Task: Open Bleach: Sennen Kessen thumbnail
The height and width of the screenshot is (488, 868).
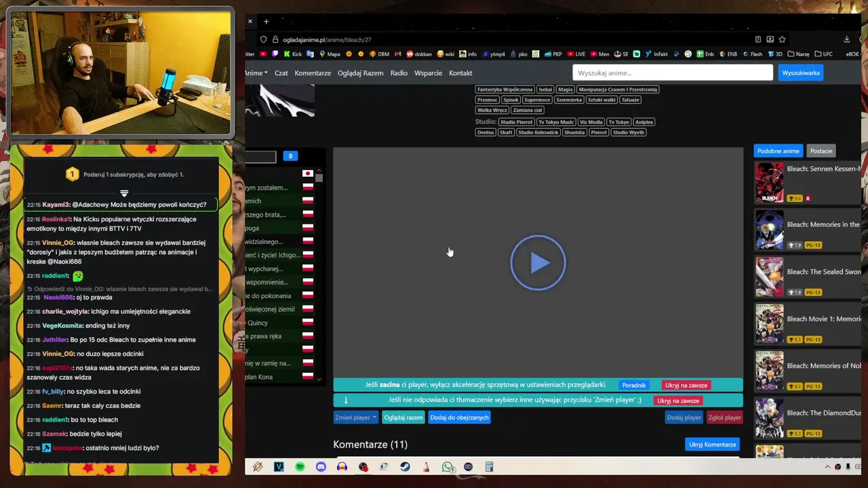Action: (x=770, y=182)
